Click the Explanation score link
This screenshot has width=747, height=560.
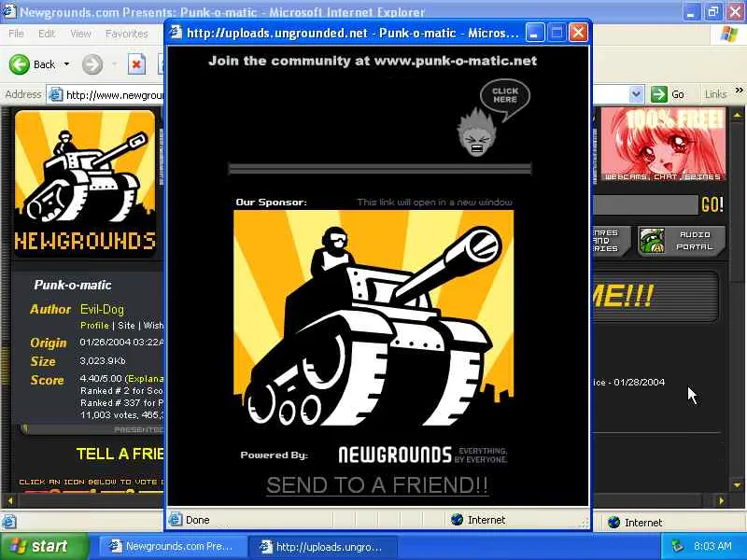(146, 379)
